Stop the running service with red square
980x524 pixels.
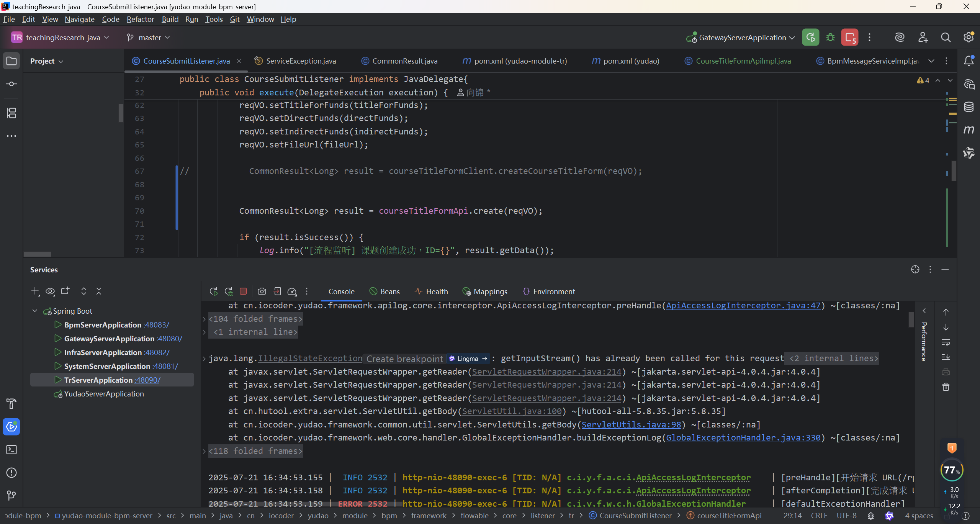243,291
